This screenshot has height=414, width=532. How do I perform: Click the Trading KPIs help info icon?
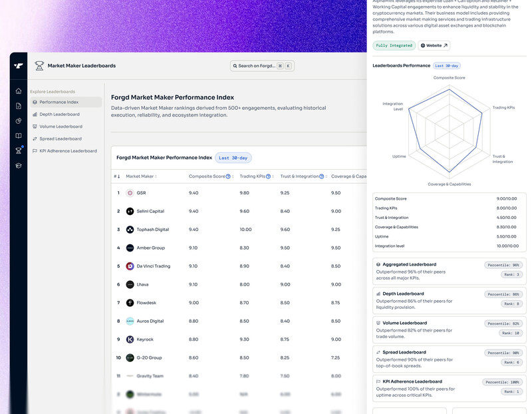pos(269,176)
